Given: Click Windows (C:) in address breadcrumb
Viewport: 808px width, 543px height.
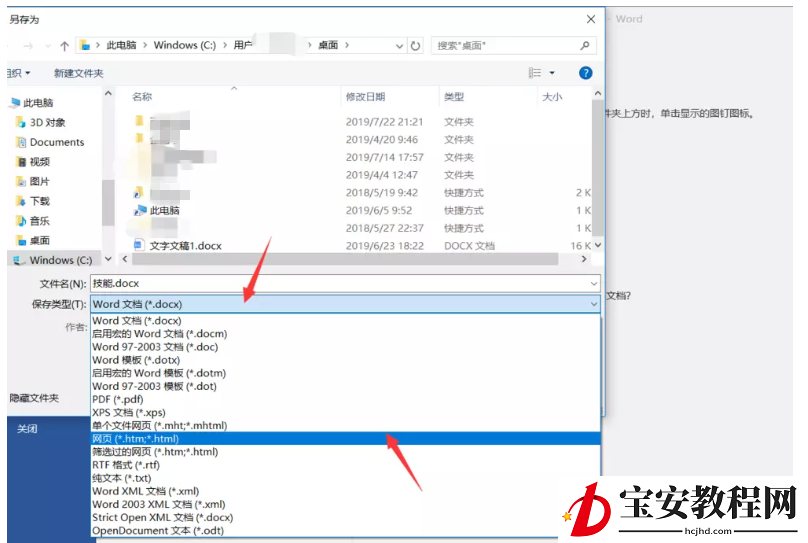Looking at the screenshot, I should 184,45.
